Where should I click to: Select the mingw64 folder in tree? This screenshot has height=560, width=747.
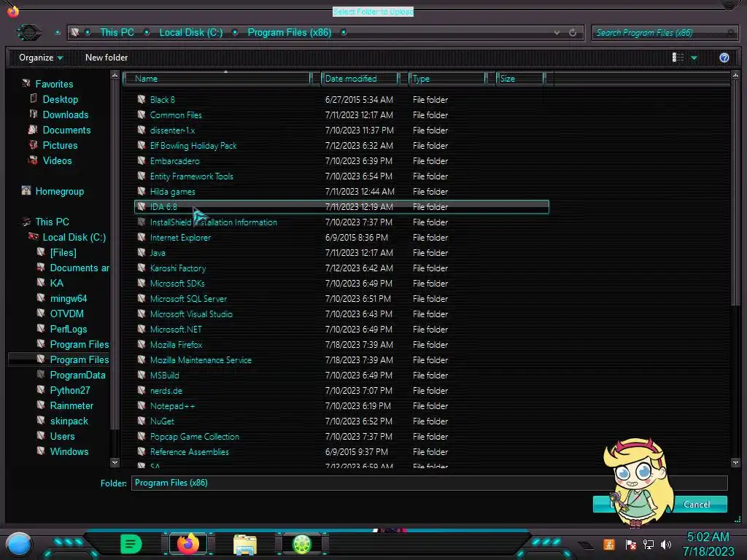coord(68,298)
